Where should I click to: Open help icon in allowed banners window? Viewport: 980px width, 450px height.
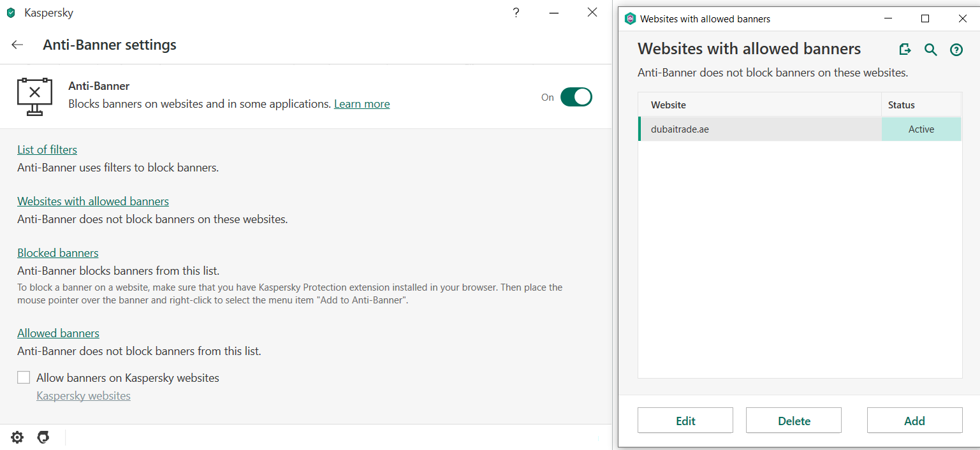tap(956, 50)
